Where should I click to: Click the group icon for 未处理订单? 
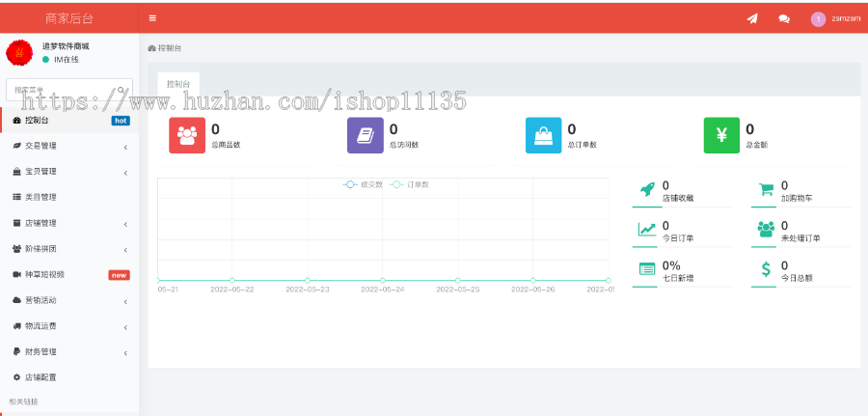click(x=766, y=229)
